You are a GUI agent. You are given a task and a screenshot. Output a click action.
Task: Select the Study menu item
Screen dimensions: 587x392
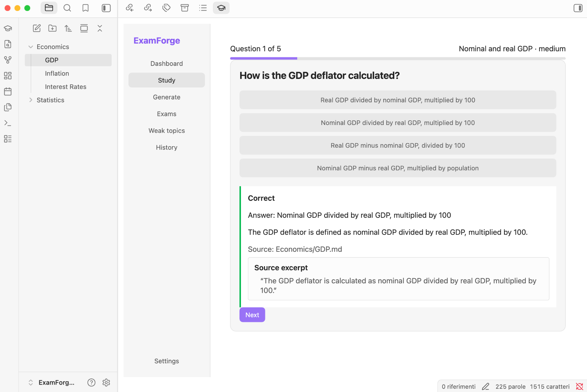[166, 80]
